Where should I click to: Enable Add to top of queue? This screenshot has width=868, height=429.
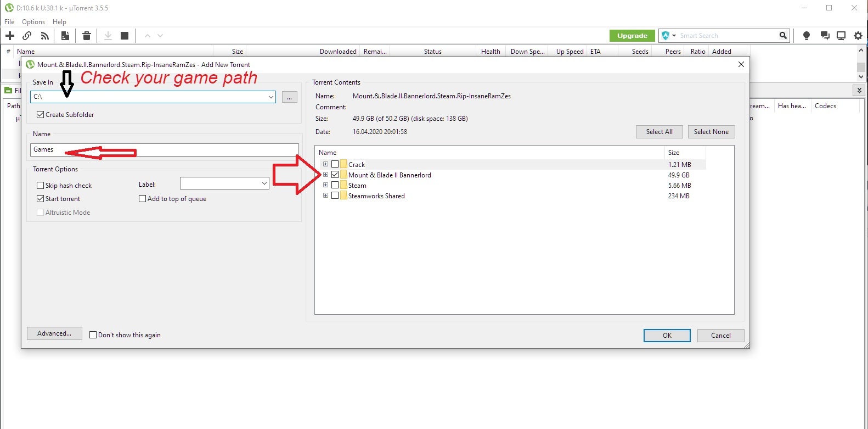coord(143,199)
